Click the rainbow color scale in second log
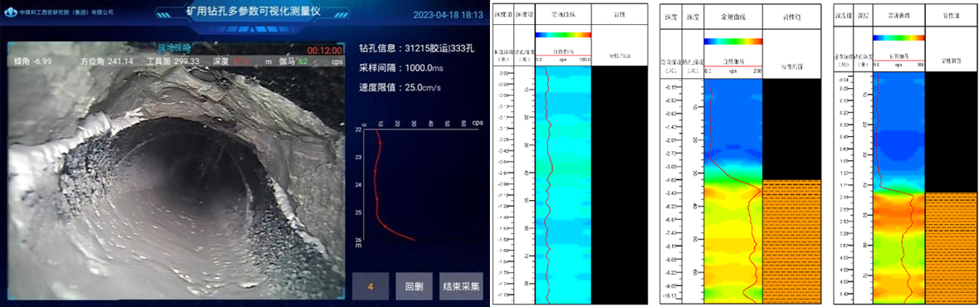Screen dimensions: 980x307 [x=733, y=41]
